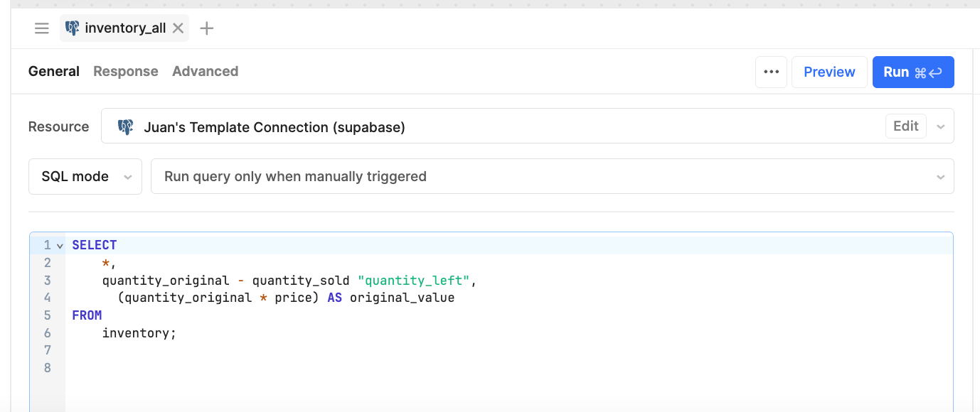Open the SQL mode dropdown
This screenshot has width=980, height=412.
85,176
